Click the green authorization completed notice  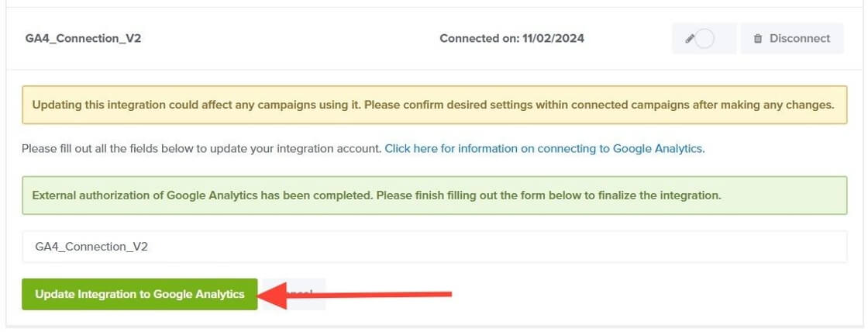pyautogui.click(x=434, y=195)
